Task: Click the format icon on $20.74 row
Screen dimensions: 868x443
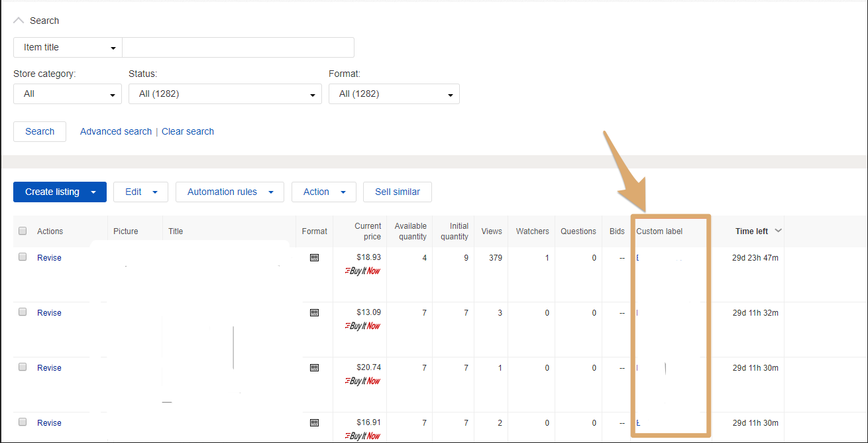Action: pos(314,367)
